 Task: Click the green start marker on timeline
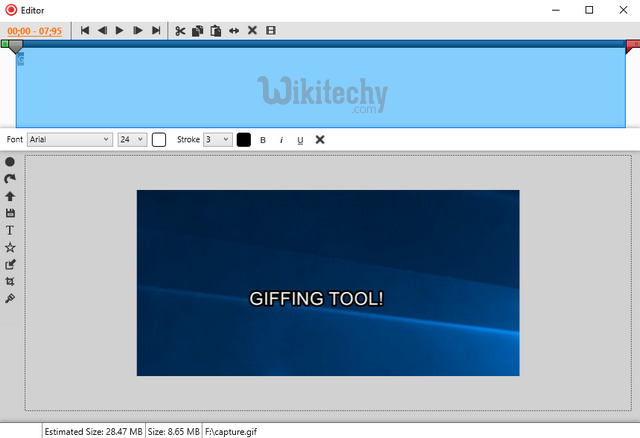tap(5, 44)
